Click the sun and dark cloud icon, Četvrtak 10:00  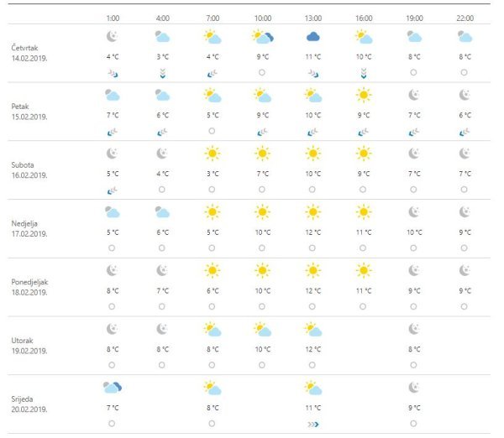[262, 37]
